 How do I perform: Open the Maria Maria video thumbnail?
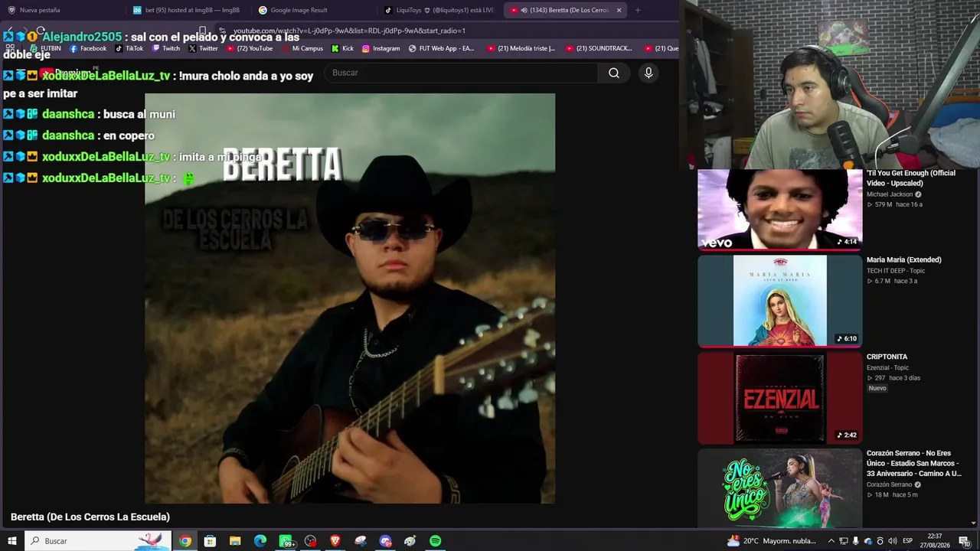pyautogui.click(x=779, y=301)
